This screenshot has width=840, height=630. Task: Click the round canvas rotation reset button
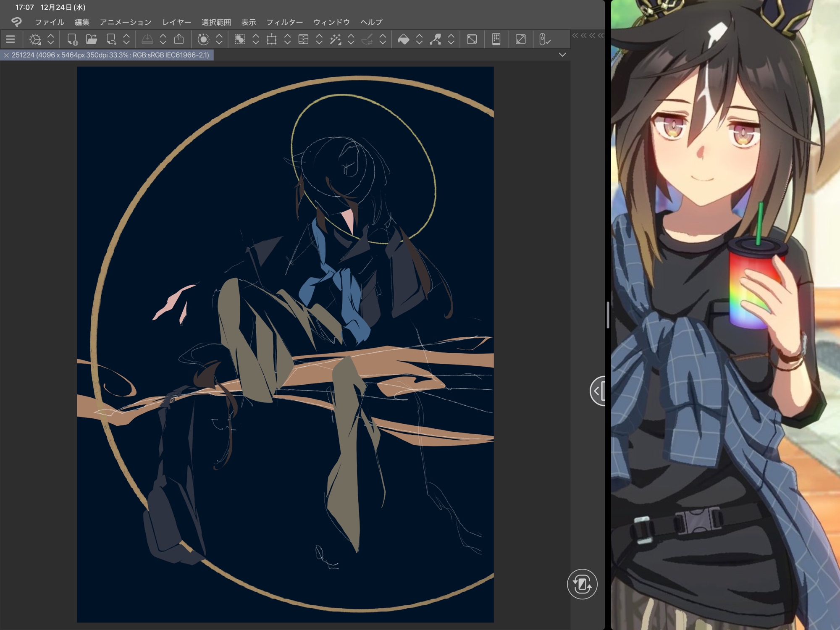click(x=582, y=584)
